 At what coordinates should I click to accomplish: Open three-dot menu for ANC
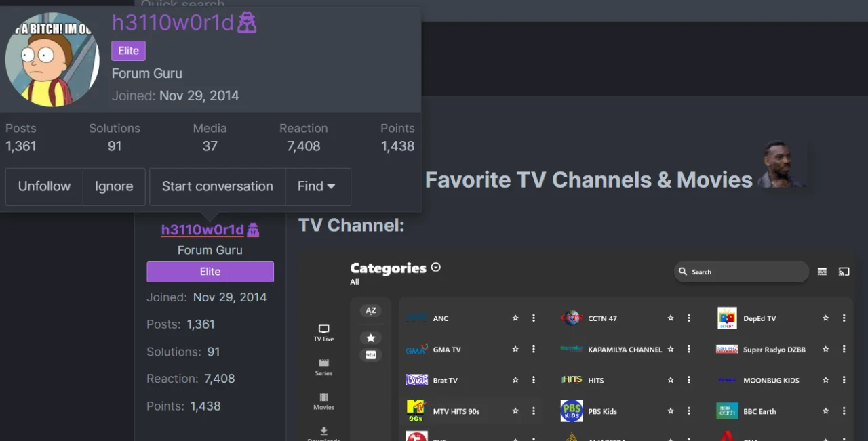tap(534, 318)
